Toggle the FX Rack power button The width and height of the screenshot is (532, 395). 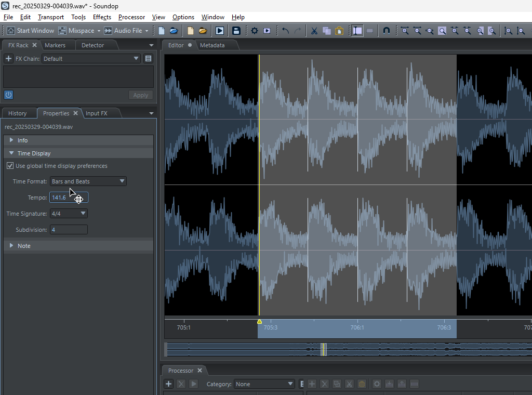(x=8, y=95)
